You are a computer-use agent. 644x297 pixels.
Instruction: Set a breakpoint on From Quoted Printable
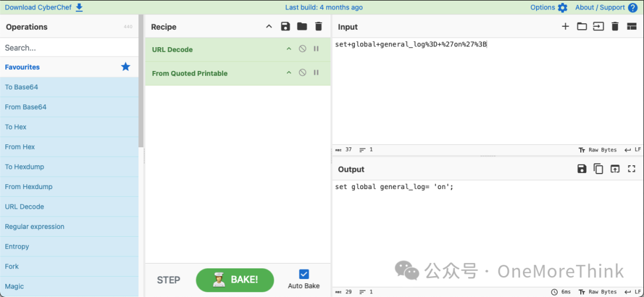(316, 73)
